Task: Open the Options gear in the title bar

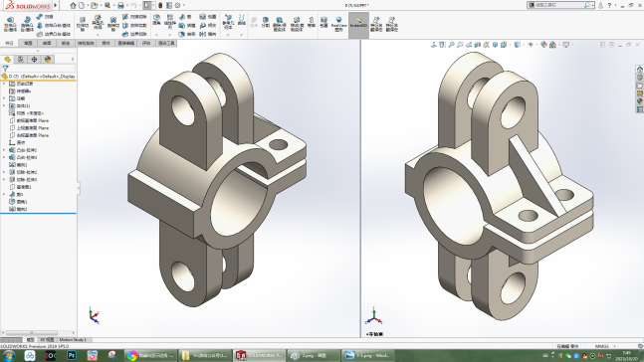Action: click(x=177, y=5)
